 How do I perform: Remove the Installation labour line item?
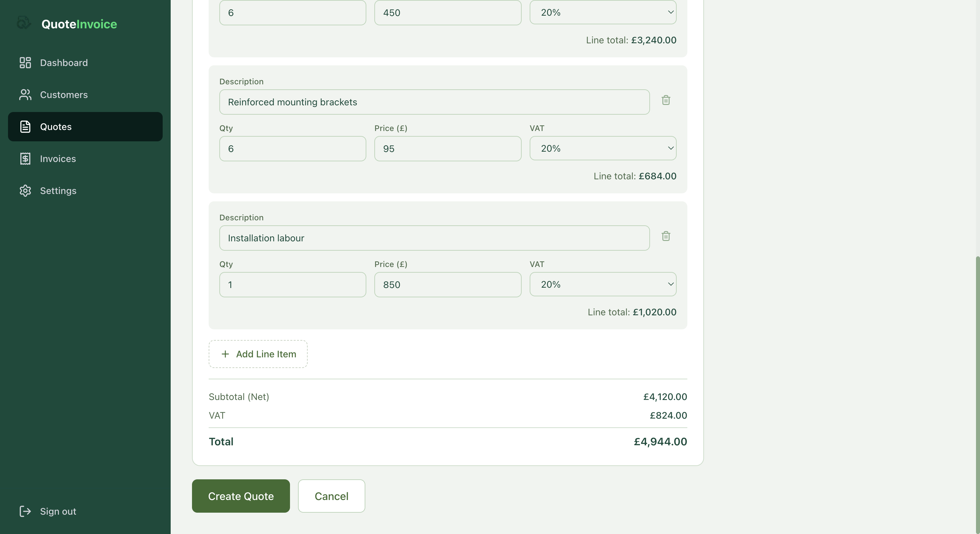[x=666, y=236]
